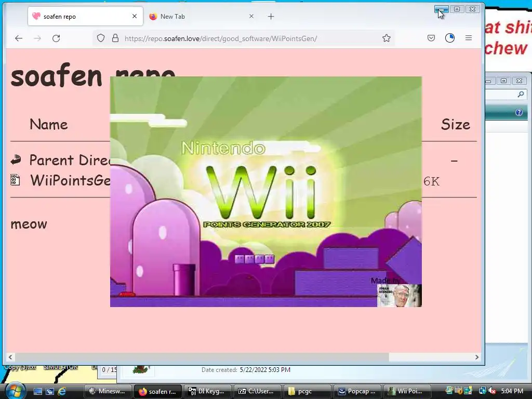Screen dimensions: 532x399
Task: Open a new tab with the plus
Action: 271,16
